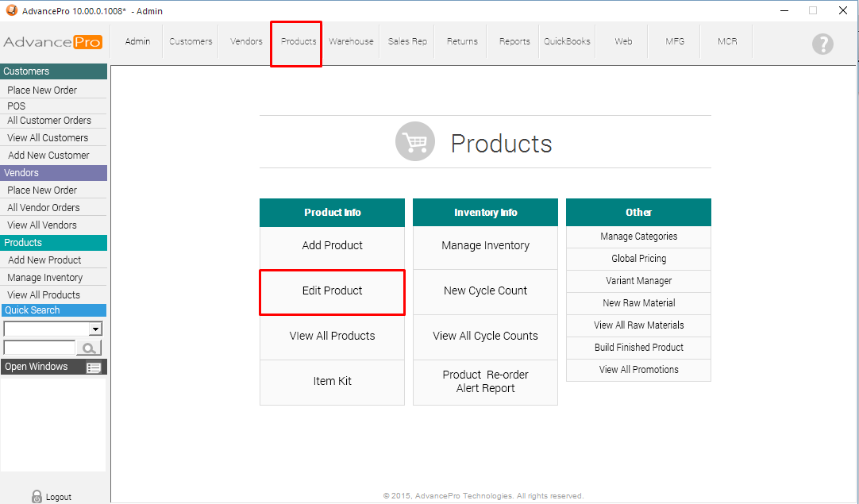Select Global Pricing under Other
The width and height of the screenshot is (859, 504).
[638, 259]
